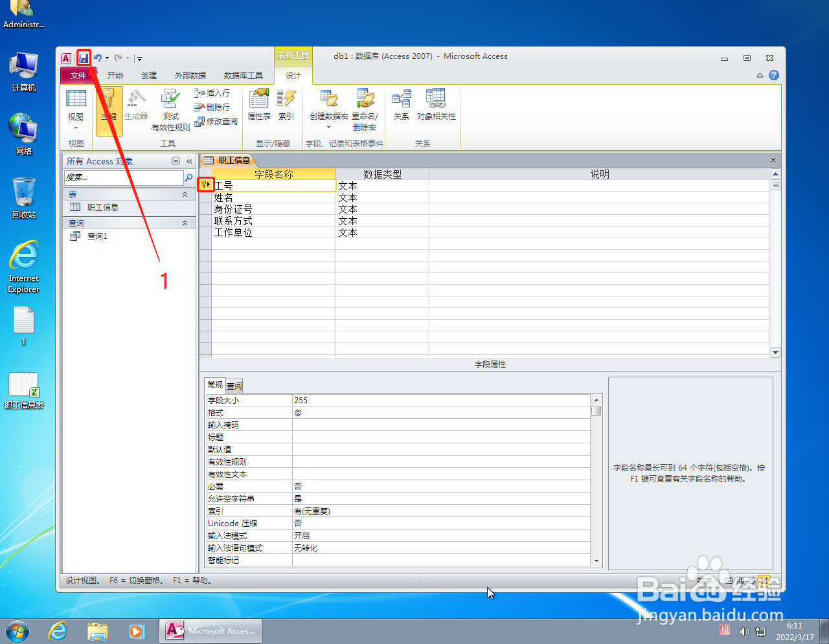Click the 视图 datasheet view icon
Screen dimensions: 829x644
tap(76, 99)
